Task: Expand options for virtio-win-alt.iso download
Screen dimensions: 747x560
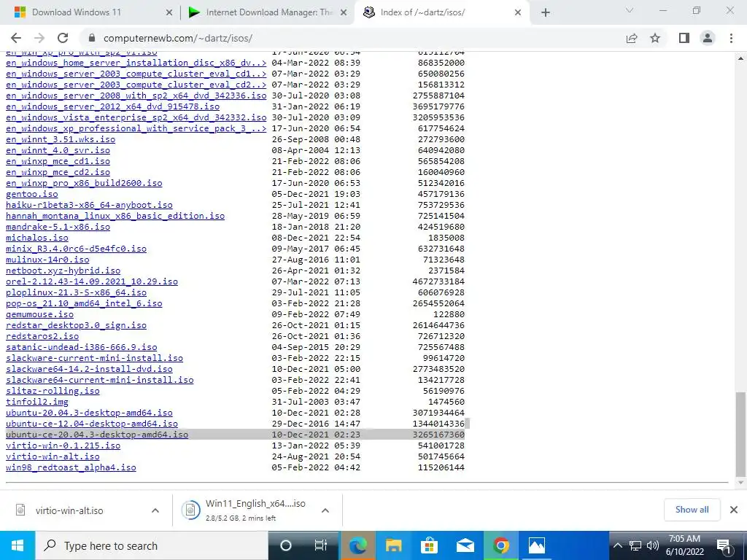Action: [x=155, y=510]
